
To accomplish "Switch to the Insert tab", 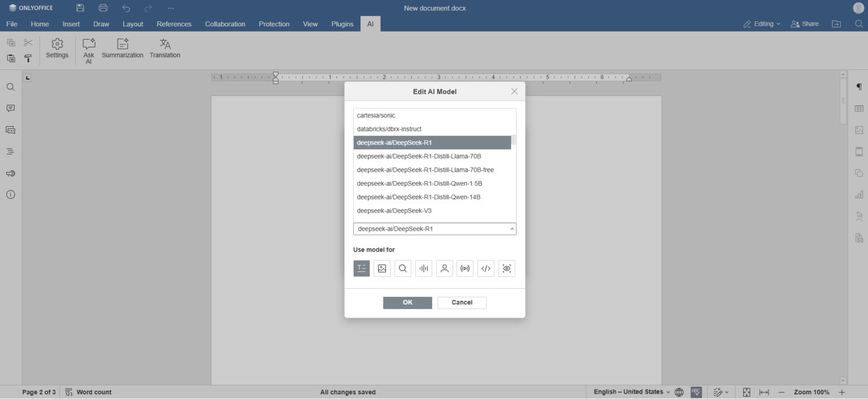I will tap(71, 24).
